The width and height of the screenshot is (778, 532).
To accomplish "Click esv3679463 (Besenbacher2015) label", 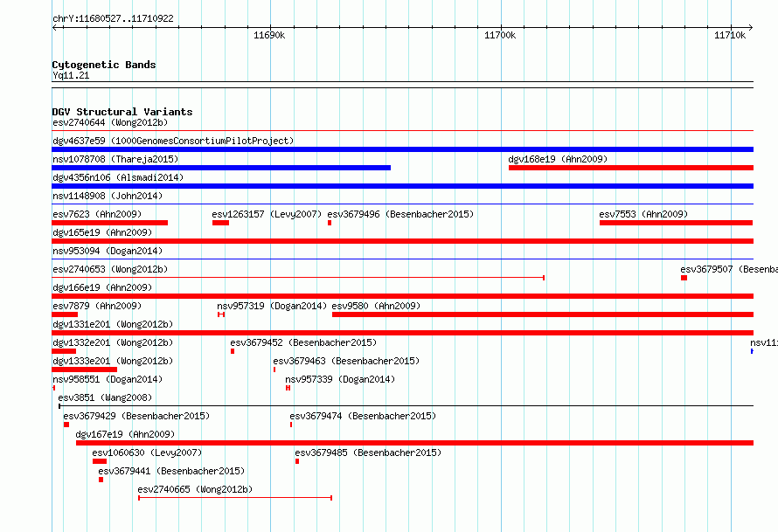I will pyautogui.click(x=346, y=361).
